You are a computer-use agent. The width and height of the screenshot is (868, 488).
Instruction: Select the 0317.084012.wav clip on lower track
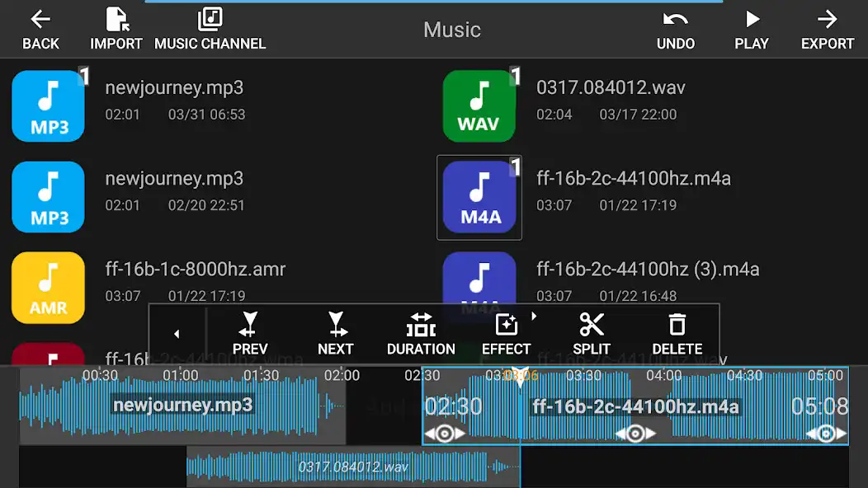(353, 467)
